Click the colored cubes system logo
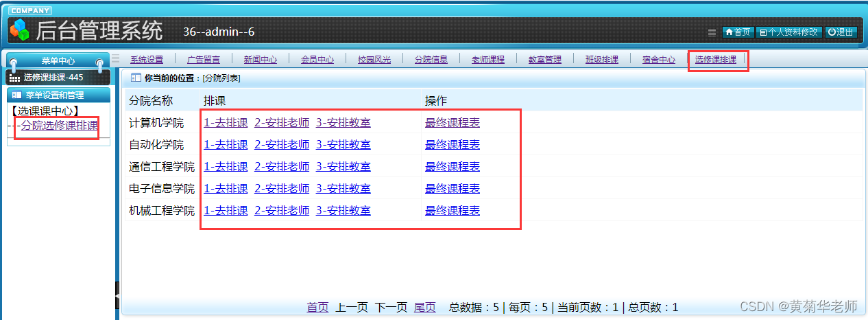This screenshot has width=868, height=320. [19, 30]
